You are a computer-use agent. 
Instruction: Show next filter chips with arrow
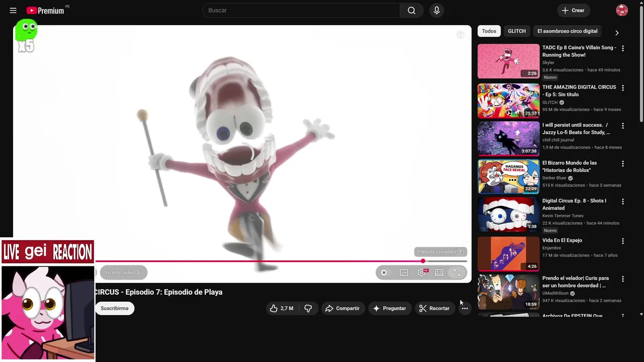[617, 33]
